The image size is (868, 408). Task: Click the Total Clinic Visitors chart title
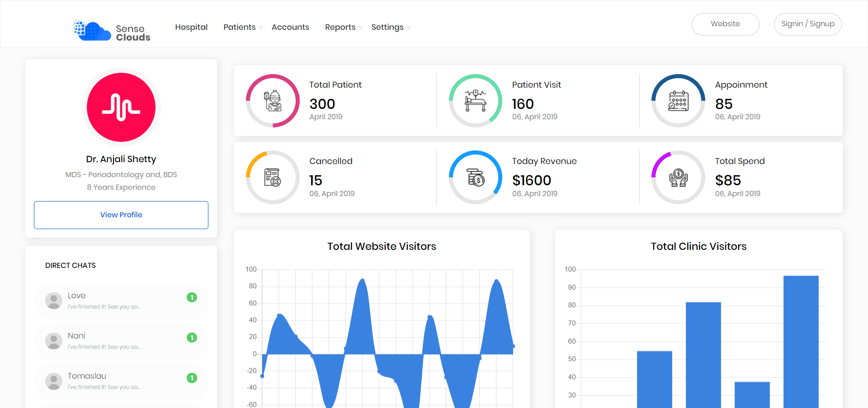(x=699, y=246)
